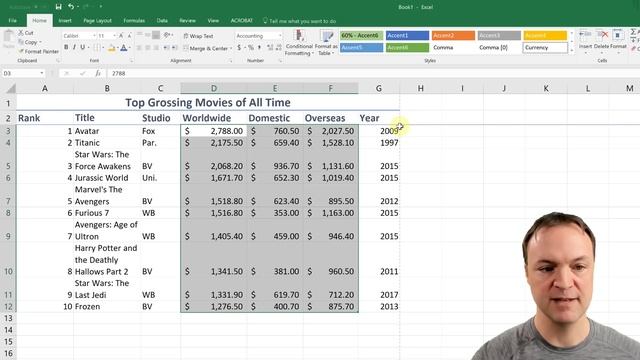Open Format as Table

(x=326, y=43)
